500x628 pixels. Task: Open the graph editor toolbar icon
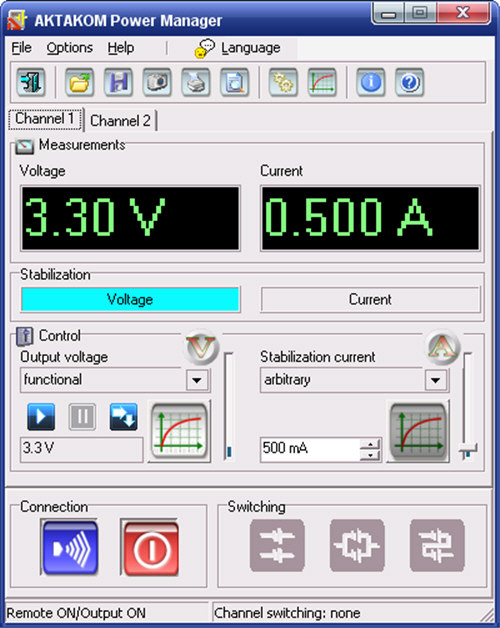tap(322, 82)
